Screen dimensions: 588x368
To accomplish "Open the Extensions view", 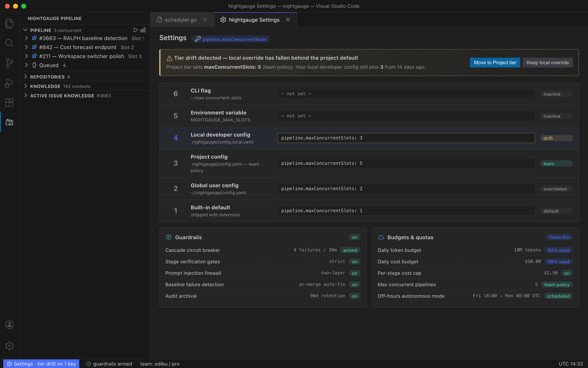I will [9, 102].
